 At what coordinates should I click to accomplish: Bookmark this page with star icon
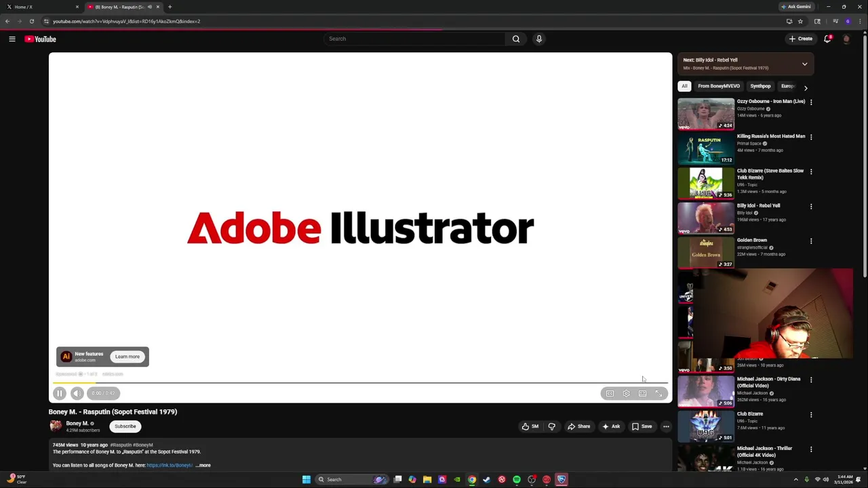point(800,21)
